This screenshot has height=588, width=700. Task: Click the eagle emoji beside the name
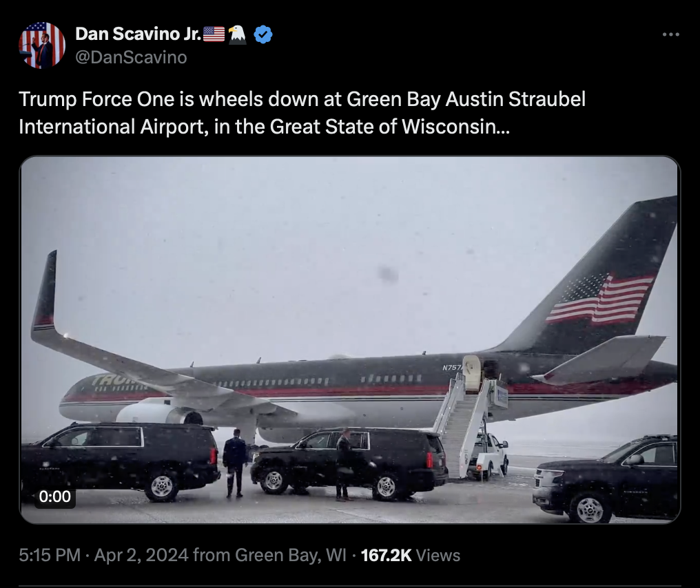(238, 34)
